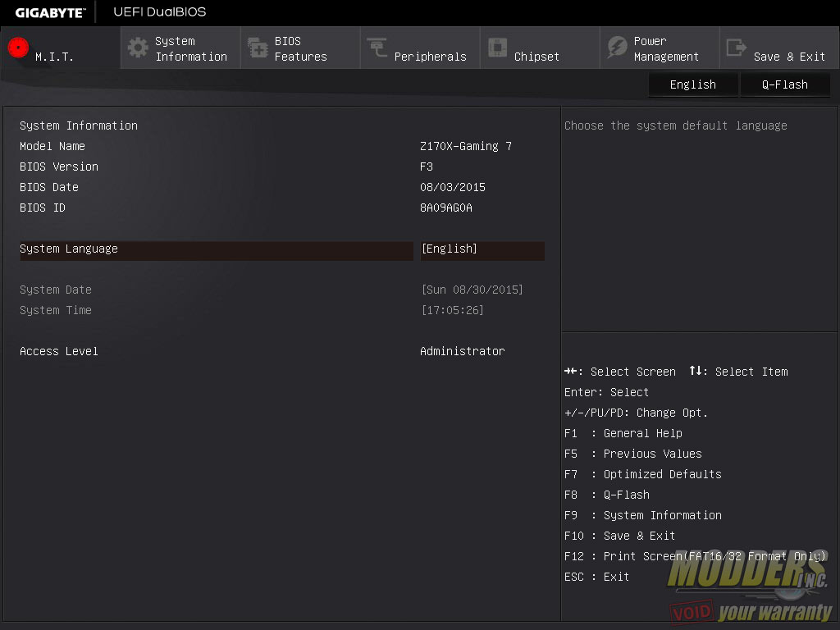Go to the Peripherals tab

(420, 48)
